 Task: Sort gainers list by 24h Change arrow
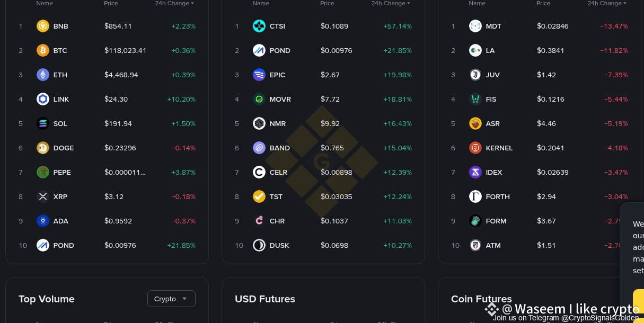pos(408,3)
